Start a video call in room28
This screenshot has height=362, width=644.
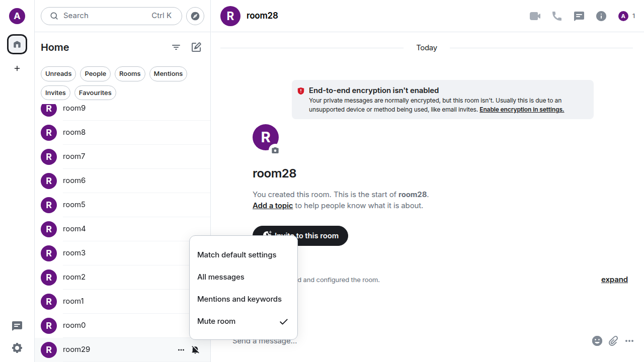535,16
